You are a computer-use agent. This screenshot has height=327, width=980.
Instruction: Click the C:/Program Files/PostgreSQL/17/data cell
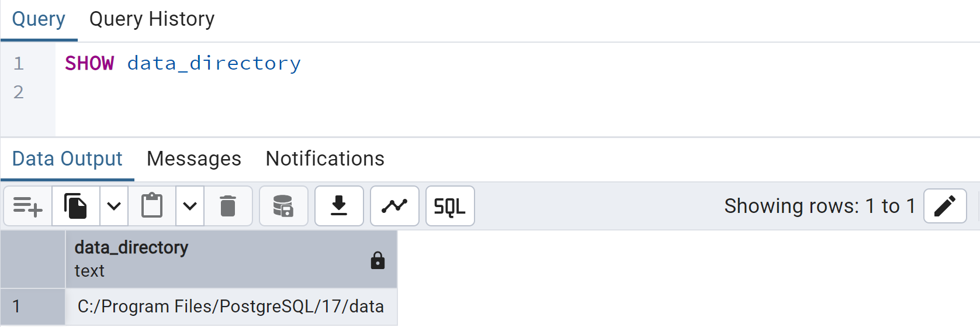[x=231, y=306]
